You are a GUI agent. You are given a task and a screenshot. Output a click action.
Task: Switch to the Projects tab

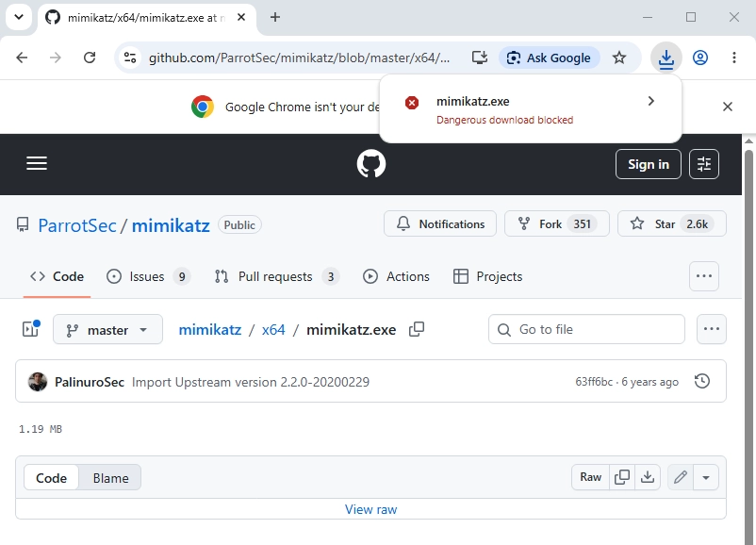(x=488, y=276)
